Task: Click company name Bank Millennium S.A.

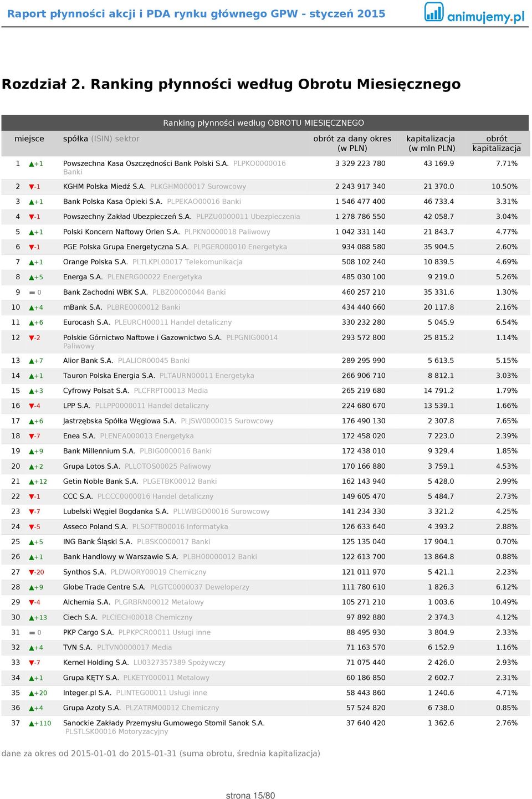Action: tap(99, 451)
